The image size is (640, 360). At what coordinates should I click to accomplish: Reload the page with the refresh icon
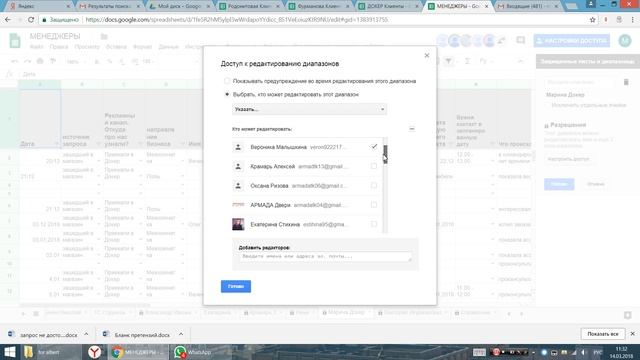[31, 20]
